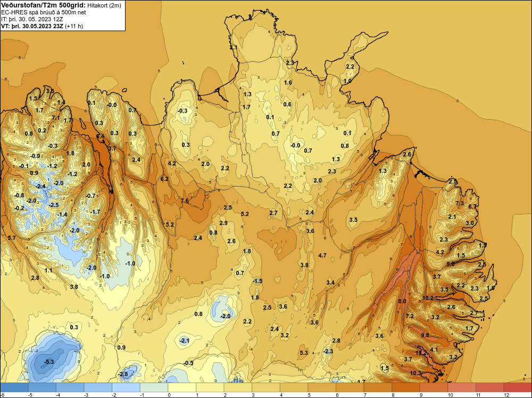Click the "-1.5" temperature value
Screen dimensions: 532x398
coord(257,281)
